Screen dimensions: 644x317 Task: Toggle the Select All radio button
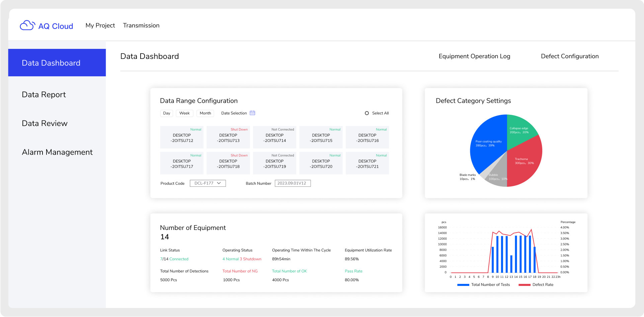367,113
